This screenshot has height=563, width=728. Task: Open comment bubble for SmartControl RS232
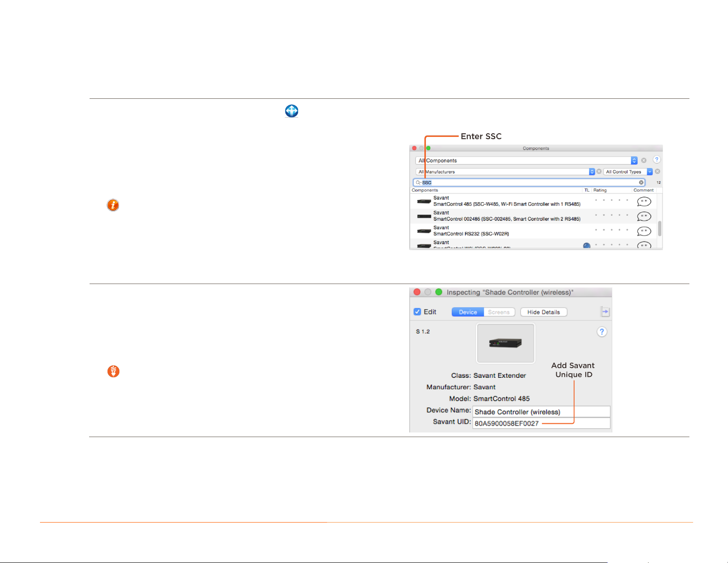(644, 231)
